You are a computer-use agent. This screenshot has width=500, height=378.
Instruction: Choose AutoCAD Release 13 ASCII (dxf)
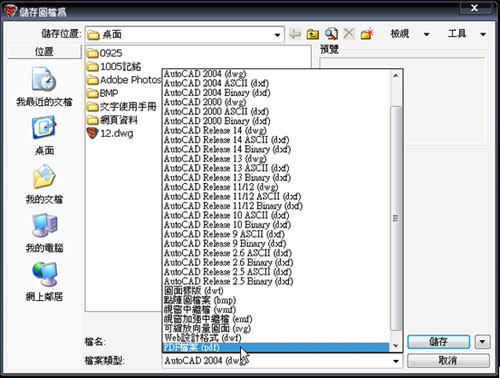click(276, 168)
